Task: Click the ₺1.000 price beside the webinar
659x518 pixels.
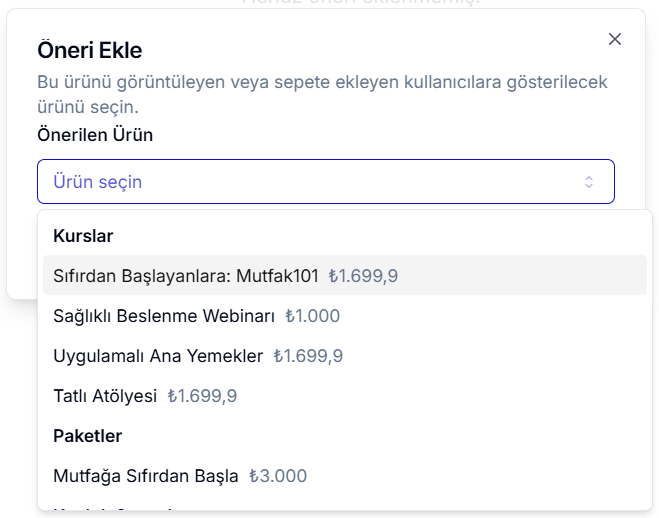Action: pyautogui.click(x=312, y=316)
